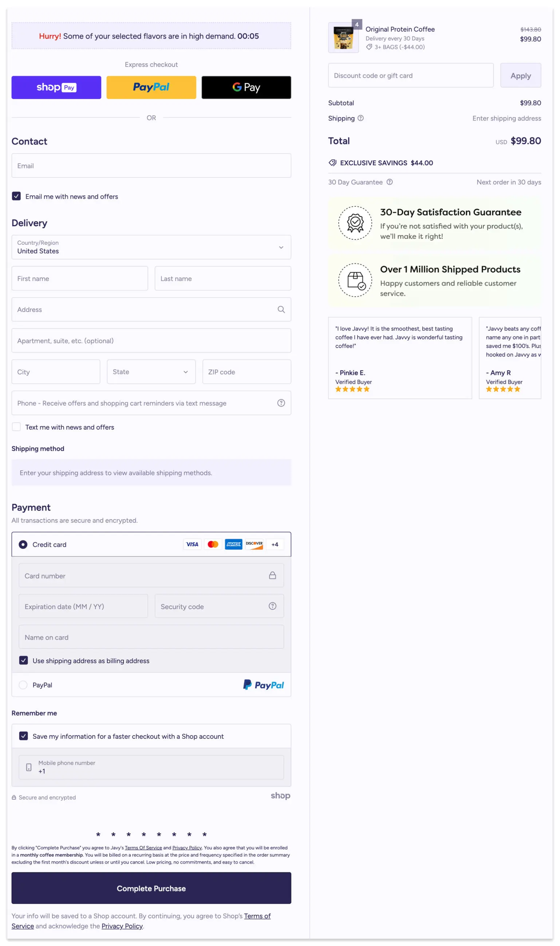Click the "Original Protein Coffee" product name
This screenshot has height=946, width=560.
400,29
